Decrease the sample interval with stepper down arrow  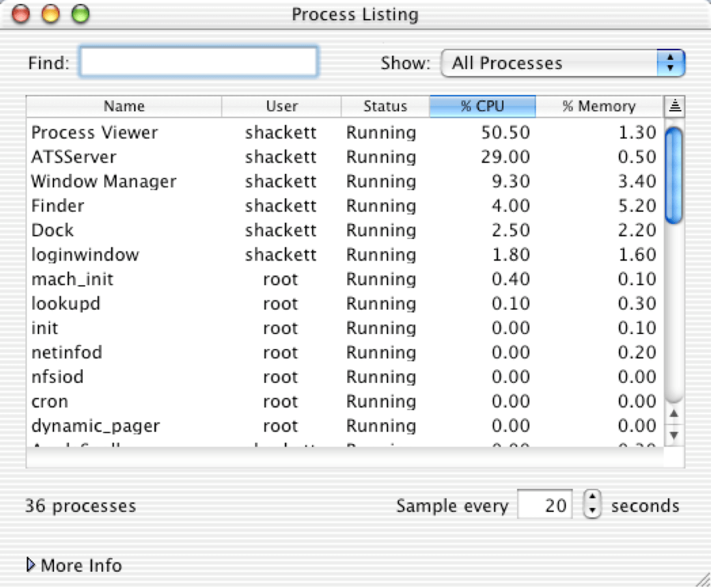tap(592, 511)
